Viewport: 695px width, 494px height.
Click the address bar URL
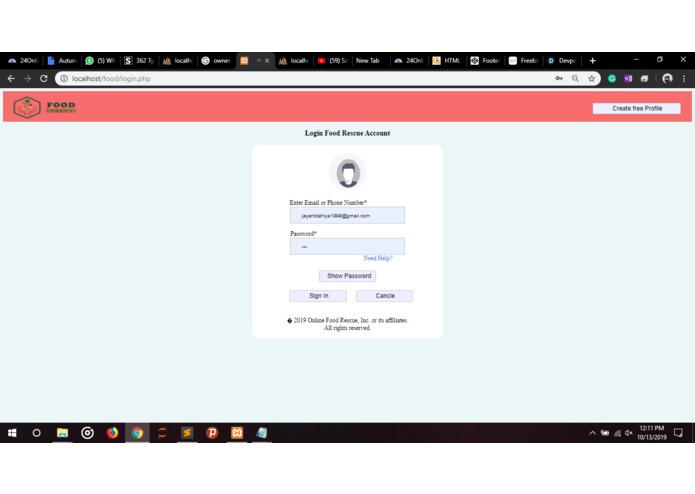pos(111,78)
